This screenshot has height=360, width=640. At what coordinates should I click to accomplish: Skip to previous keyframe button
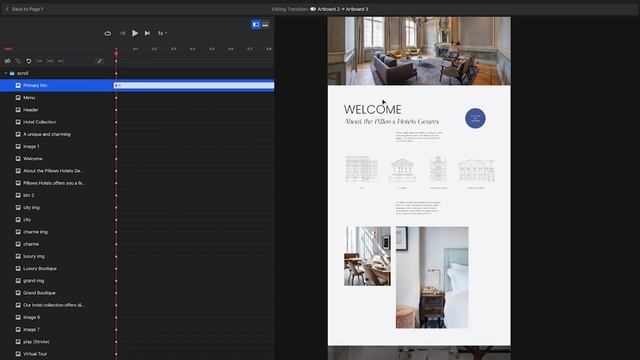tap(123, 33)
